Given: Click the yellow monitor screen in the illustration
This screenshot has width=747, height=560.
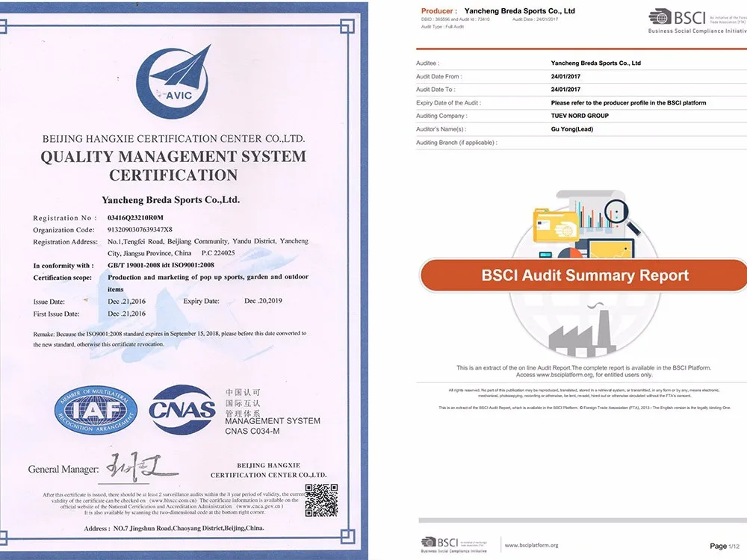Looking at the screenshot, I should click(612, 249).
